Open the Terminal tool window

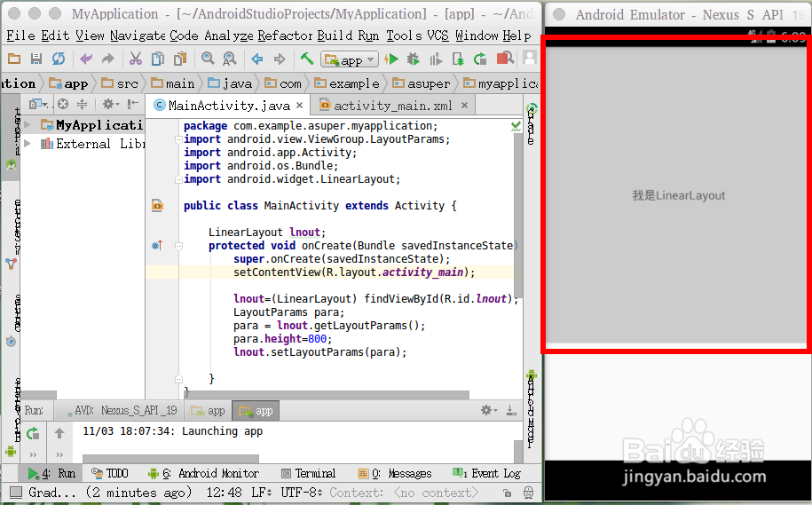308,473
